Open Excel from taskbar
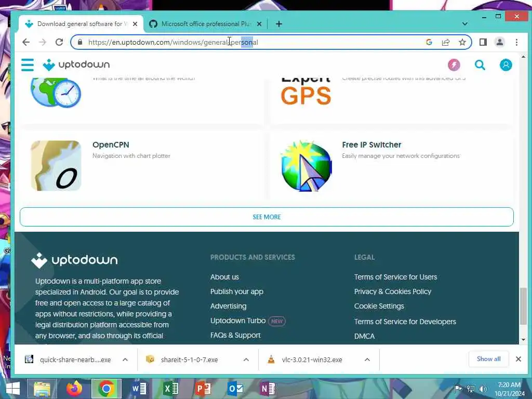The image size is (532, 399). (170, 389)
